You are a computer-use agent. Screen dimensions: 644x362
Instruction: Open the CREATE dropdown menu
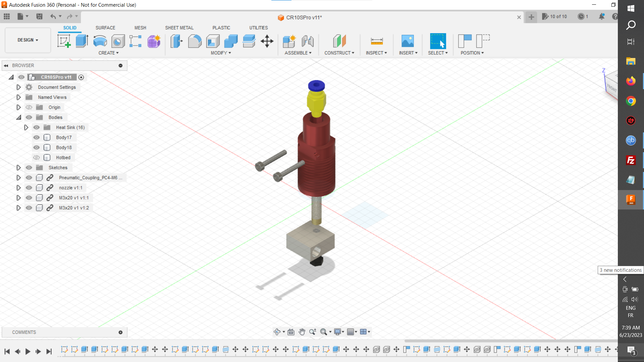[x=108, y=53]
